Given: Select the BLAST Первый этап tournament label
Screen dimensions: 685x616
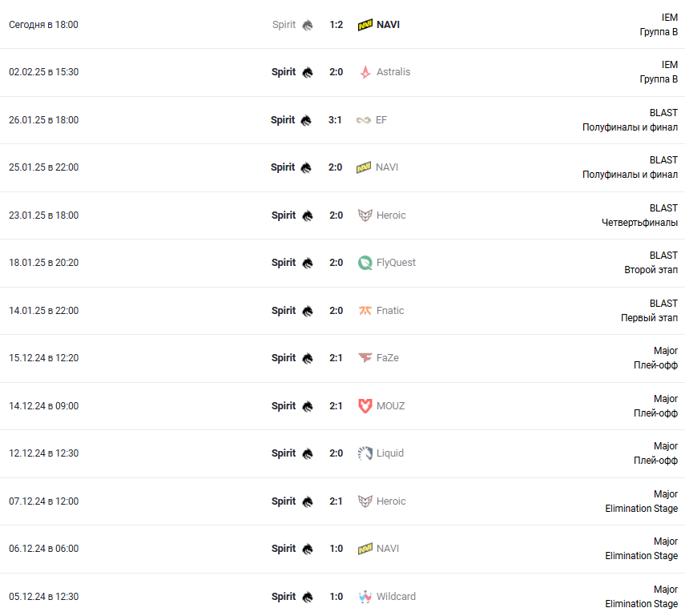Looking at the screenshot, I should tap(649, 311).
